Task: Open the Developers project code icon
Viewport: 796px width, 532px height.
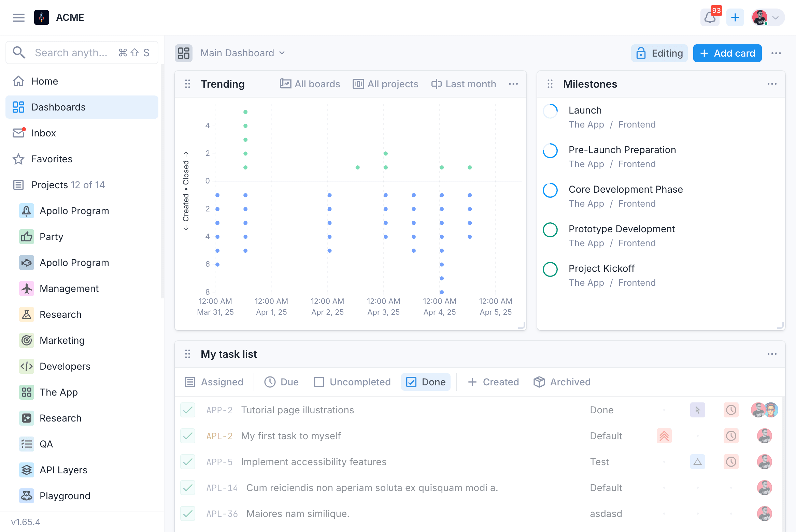Action: pos(26,366)
